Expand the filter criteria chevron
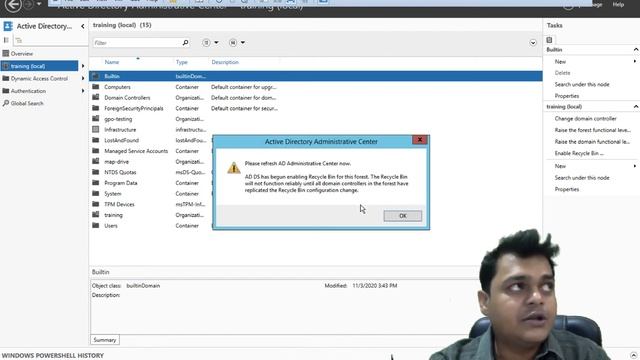This screenshot has width=640, height=360. (533, 42)
